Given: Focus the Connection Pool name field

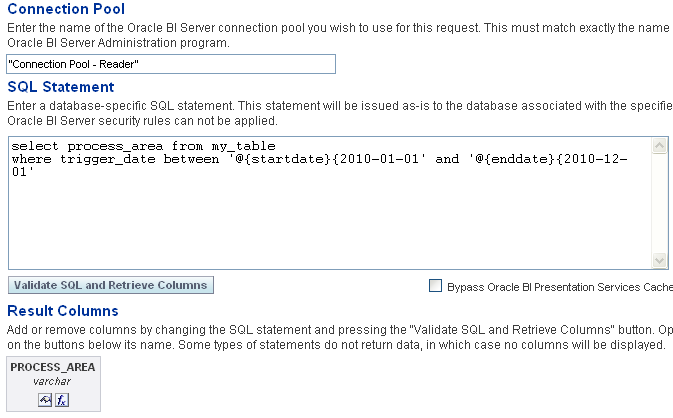Looking at the screenshot, I should coord(170,64).
